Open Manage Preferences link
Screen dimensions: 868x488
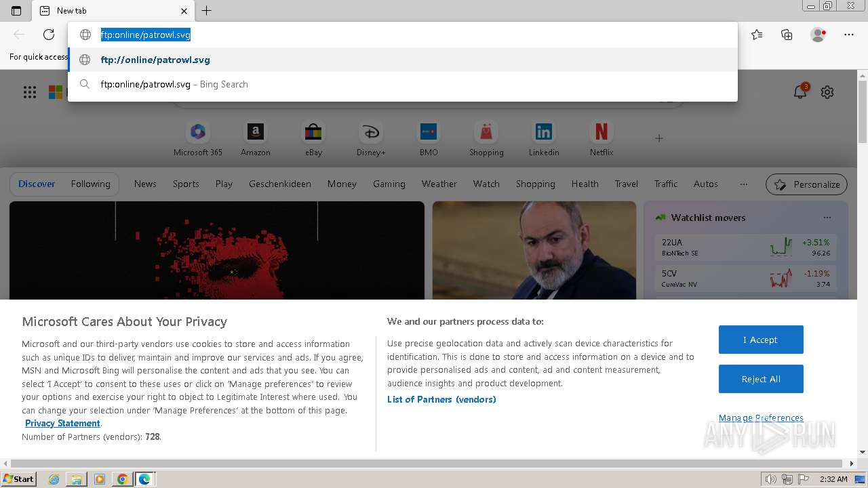point(761,418)
